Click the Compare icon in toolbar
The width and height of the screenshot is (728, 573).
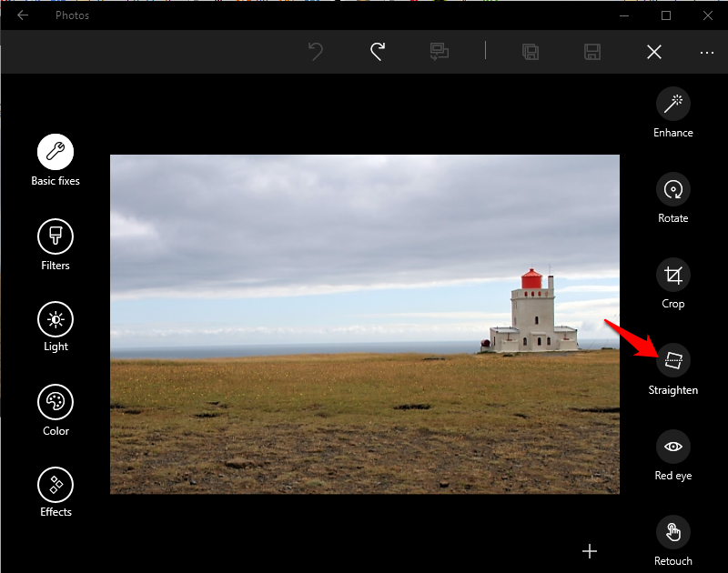pos(440,52)
